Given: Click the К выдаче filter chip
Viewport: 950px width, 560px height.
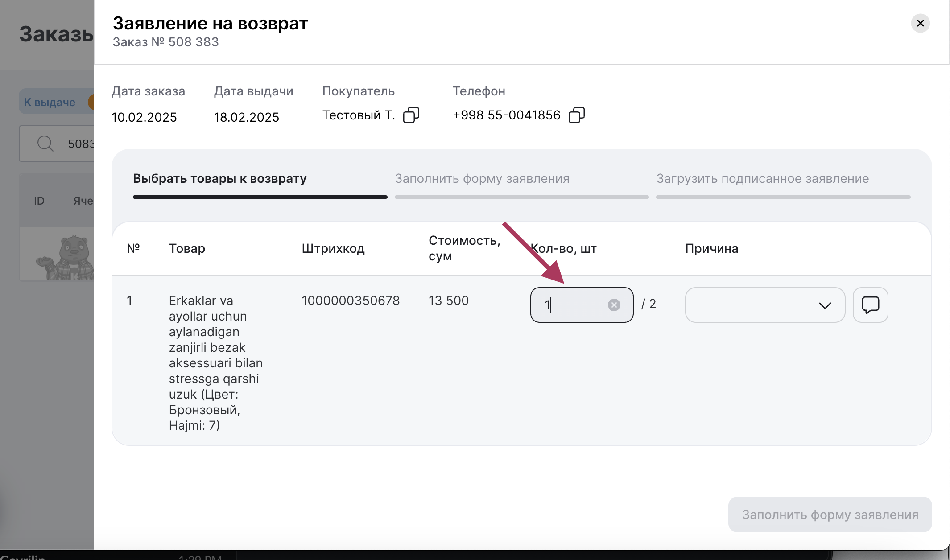Looking at the screenshot, I should [50, 102].
